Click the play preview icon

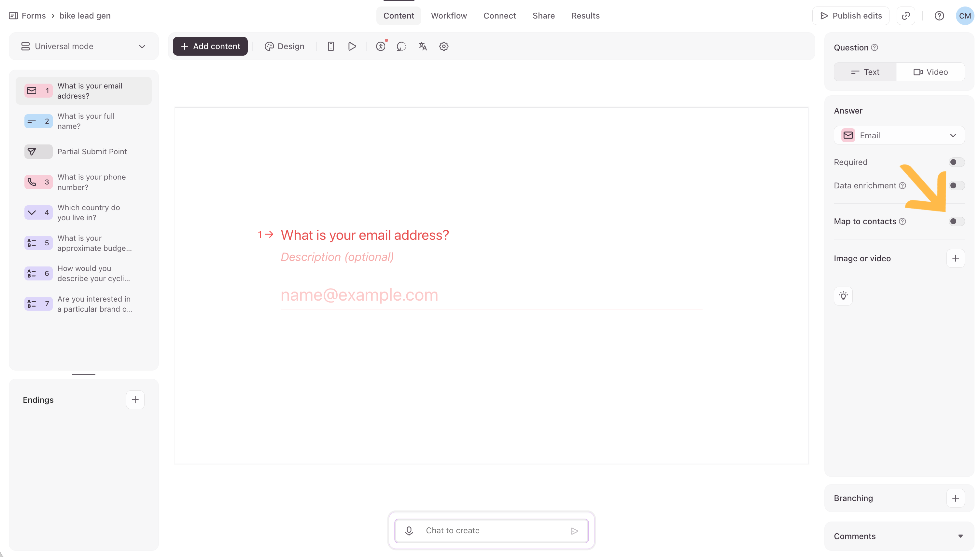[352, 46]
